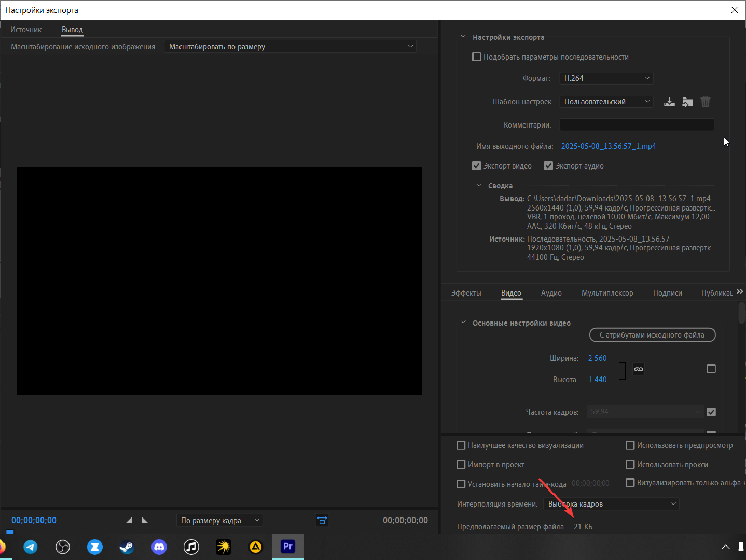746x560 pixels.
Task: Click the output file name 2025-05-08_13.56.57_1.mp4
Action: pyautogui.click(x=608, y=146)
